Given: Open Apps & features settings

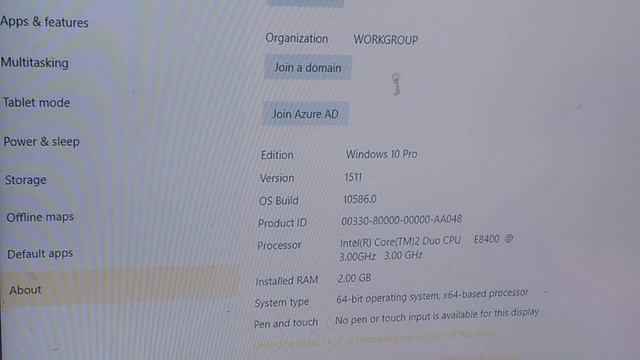Looking at the screenshot, I should click(x=44, y=22).
